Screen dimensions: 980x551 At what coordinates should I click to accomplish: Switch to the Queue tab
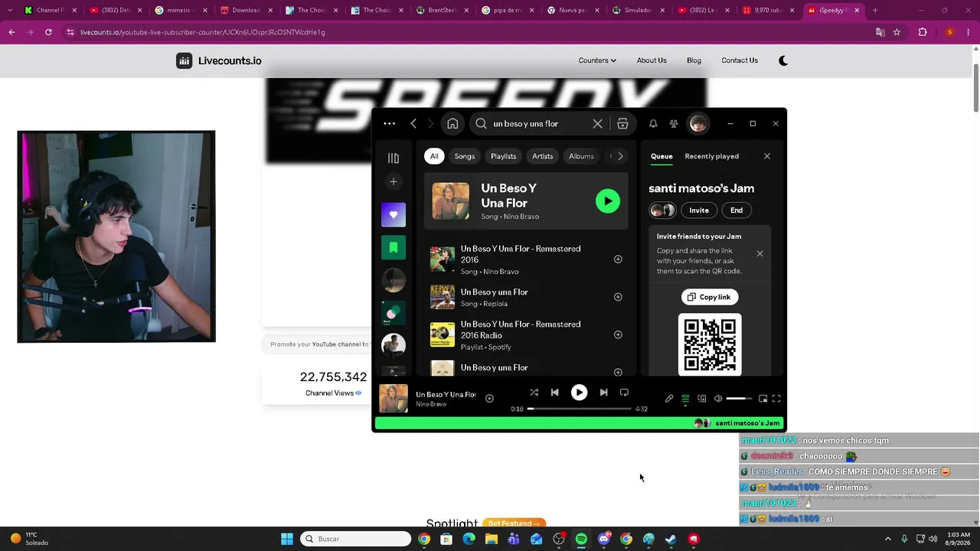tap(661, 156)
